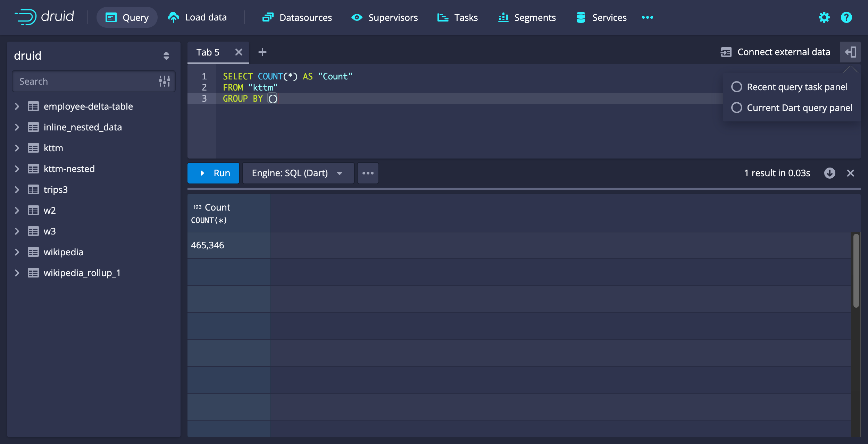Go to the Datasources view
Screen dimensions: 868x444
(297, 17)
